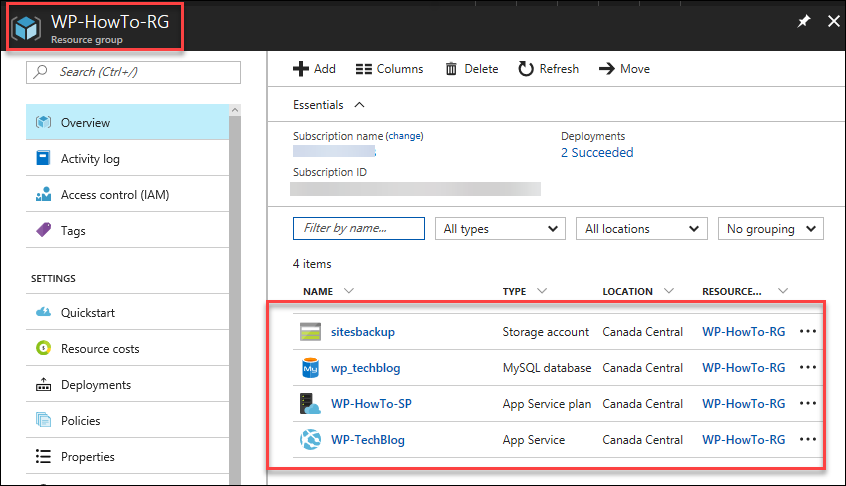Open Tags menu item
The height and width of the screenshot is (486, 846).
[x=127, y=230]
